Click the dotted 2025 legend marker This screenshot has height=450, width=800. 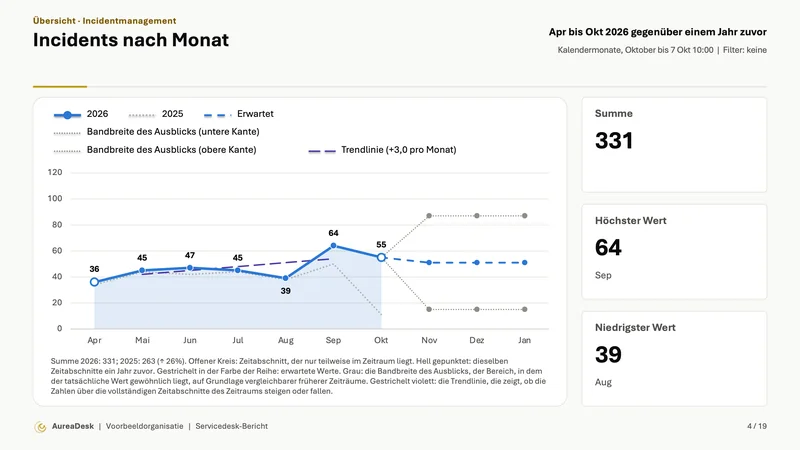click(142, 115)
